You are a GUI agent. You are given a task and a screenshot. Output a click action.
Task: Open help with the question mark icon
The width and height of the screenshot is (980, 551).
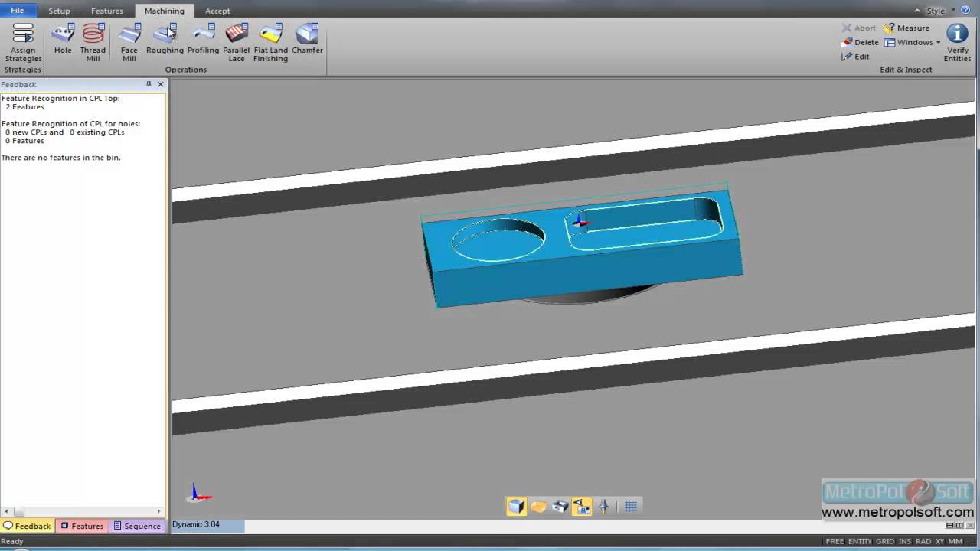[965, 10]
